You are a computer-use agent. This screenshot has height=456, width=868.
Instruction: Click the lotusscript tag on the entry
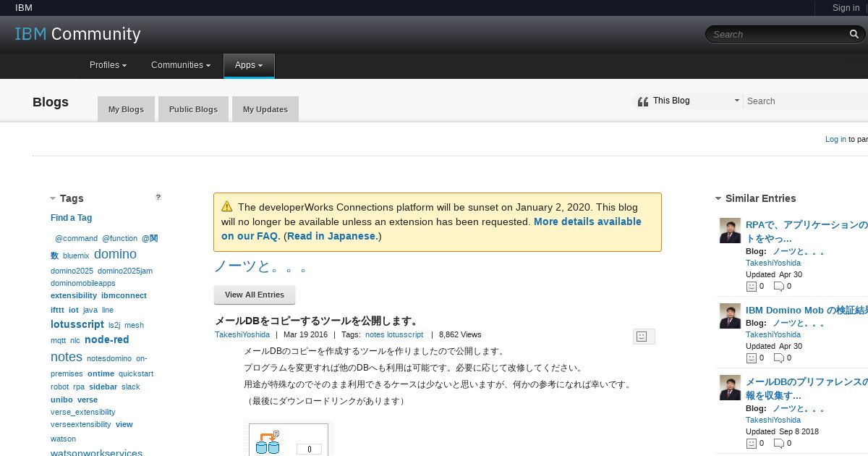pos(405,334)
